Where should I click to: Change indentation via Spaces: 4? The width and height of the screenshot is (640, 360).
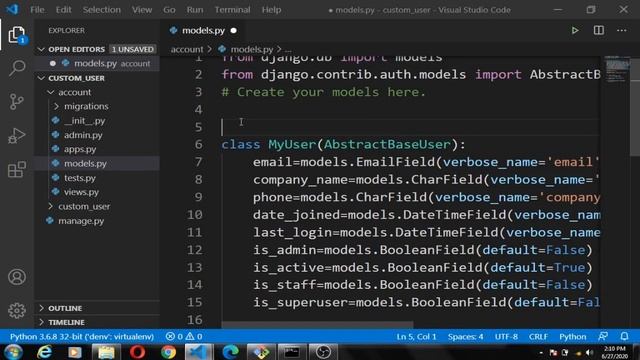click(x=465, y=336)
